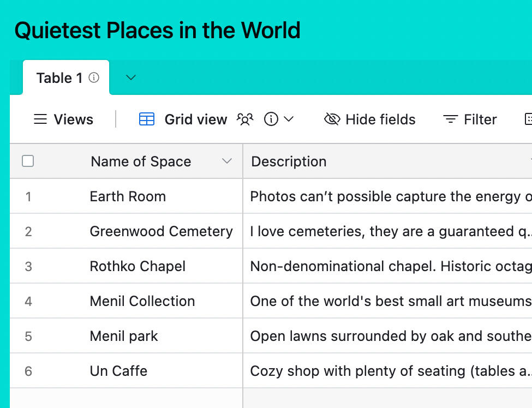
Task: Open the Grid view name label
Action: point(195,119)
